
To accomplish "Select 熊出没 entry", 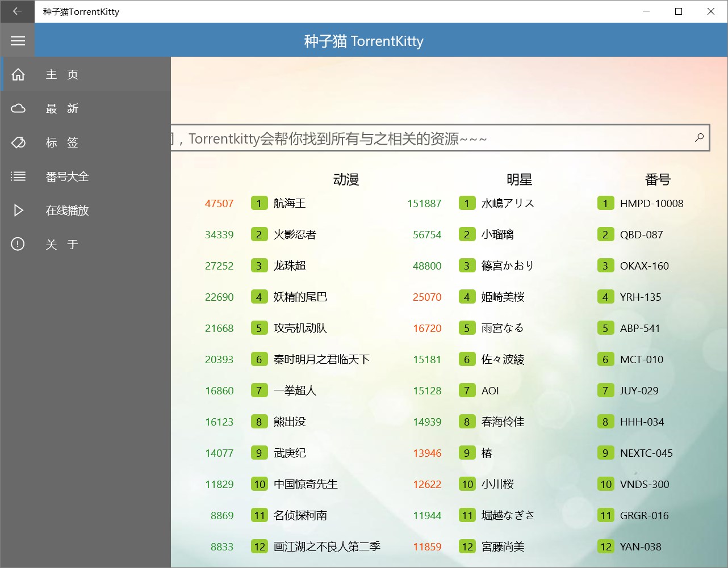I will [290, 422].
